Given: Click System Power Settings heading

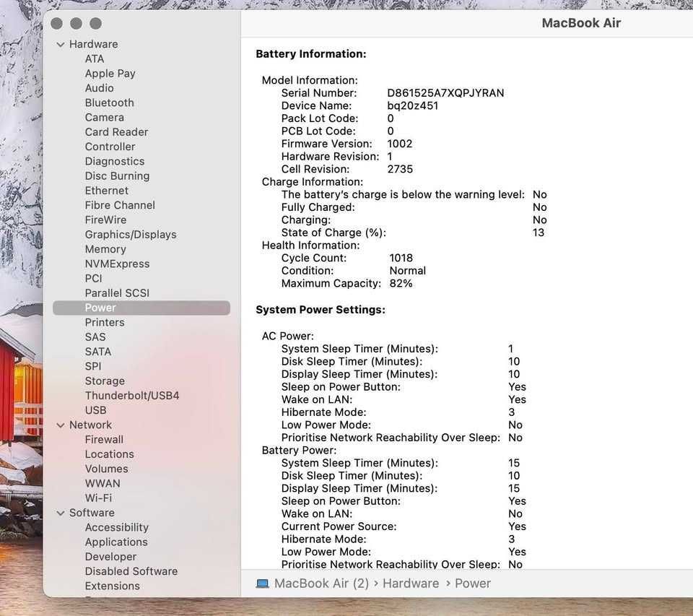Looking at the screenshot, I should click(x=321, y=310).
